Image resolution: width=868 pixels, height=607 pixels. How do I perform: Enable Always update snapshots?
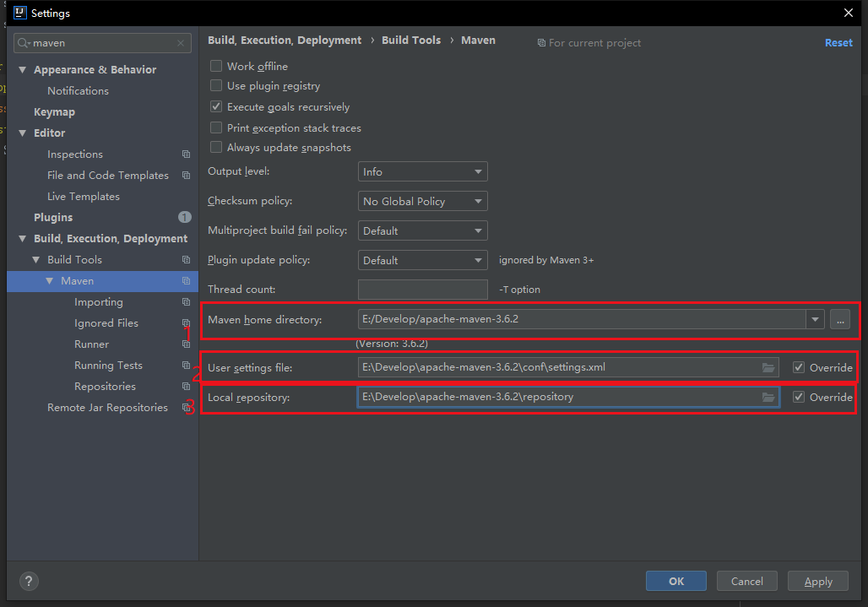coord(216,147)
